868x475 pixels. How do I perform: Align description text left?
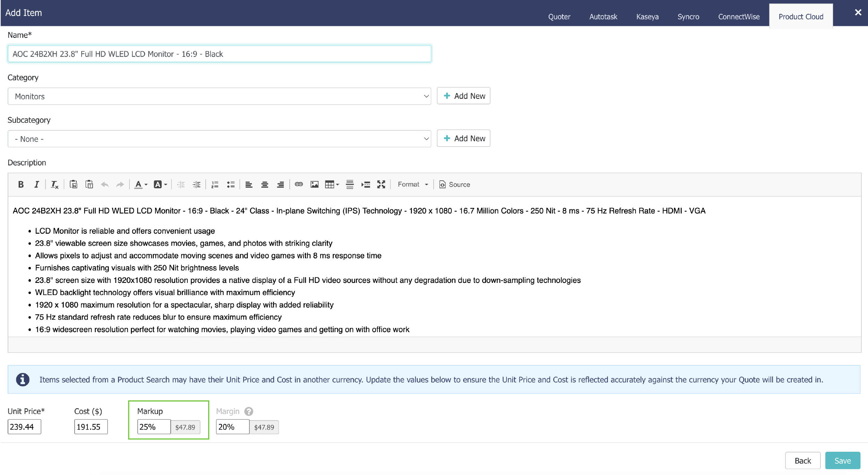[249, 184]
